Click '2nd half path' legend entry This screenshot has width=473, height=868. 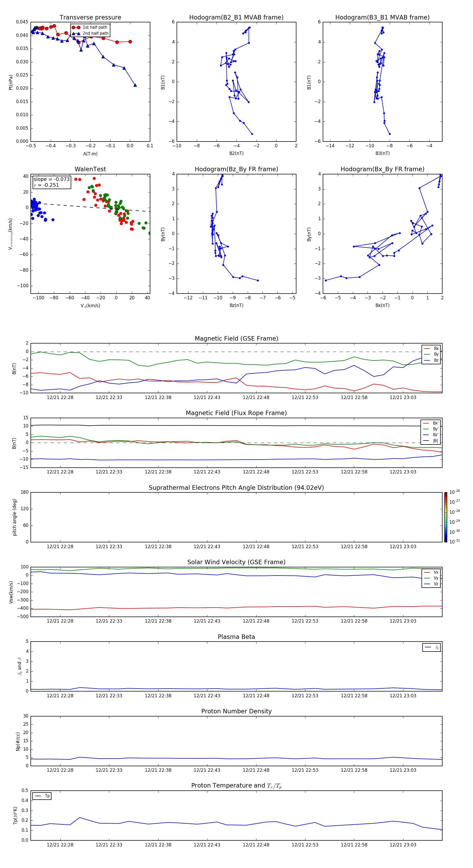[90, 33]
